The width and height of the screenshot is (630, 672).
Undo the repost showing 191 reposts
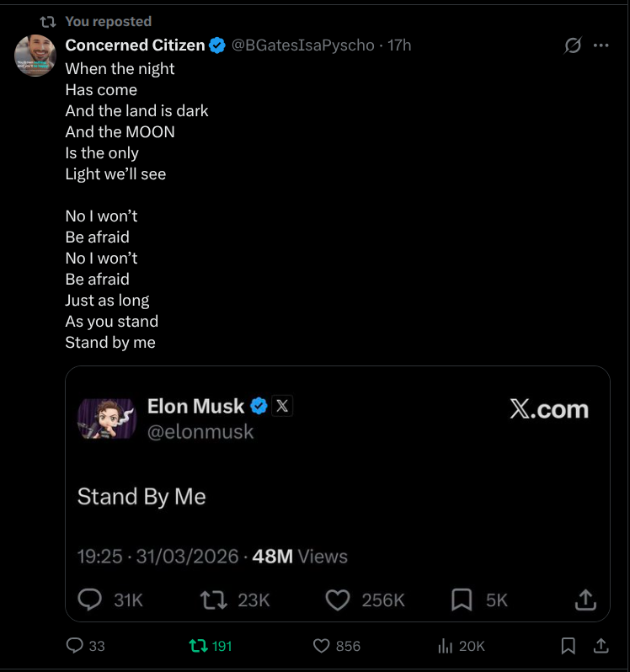[x=199, y=646]
